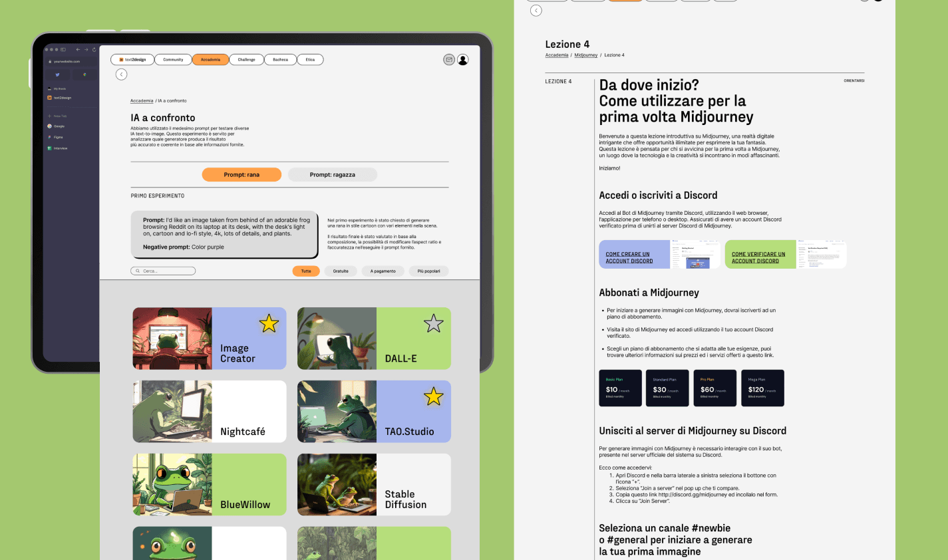Image resolution: width=948 pixels, height=560 pixels.
Task: Select the Più popolari filter pill
Action: (x=429, y=271)
